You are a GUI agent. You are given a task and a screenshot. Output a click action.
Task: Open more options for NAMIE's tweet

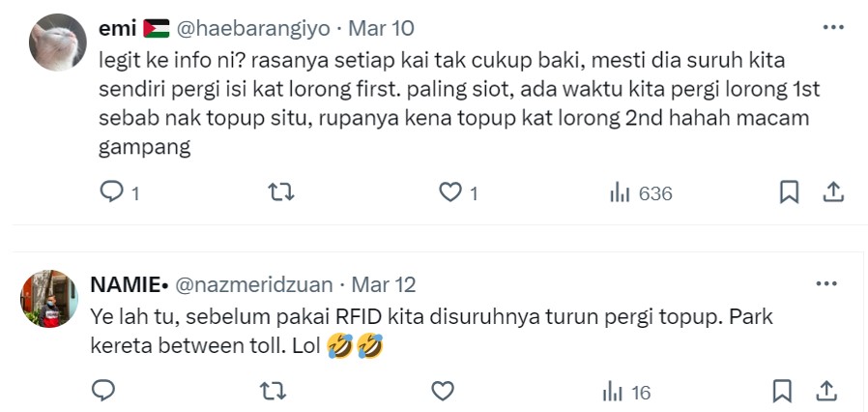tap(826, 284)
